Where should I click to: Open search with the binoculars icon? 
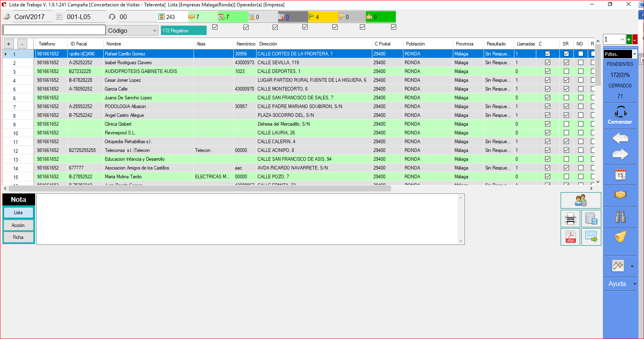pyautogui.click(x=620, y=216)
